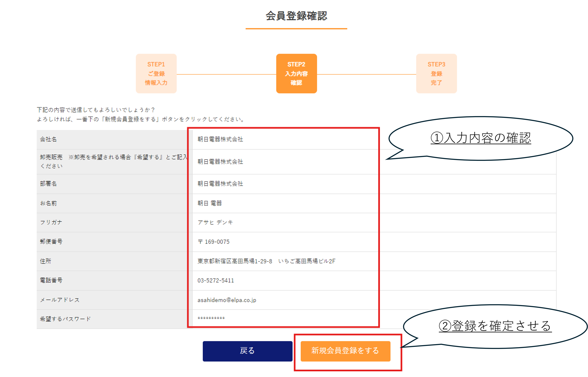Click the postal code 〒169-0075
Screen dimensions: 588x377
pyautogui.click(x=213, y=242)
